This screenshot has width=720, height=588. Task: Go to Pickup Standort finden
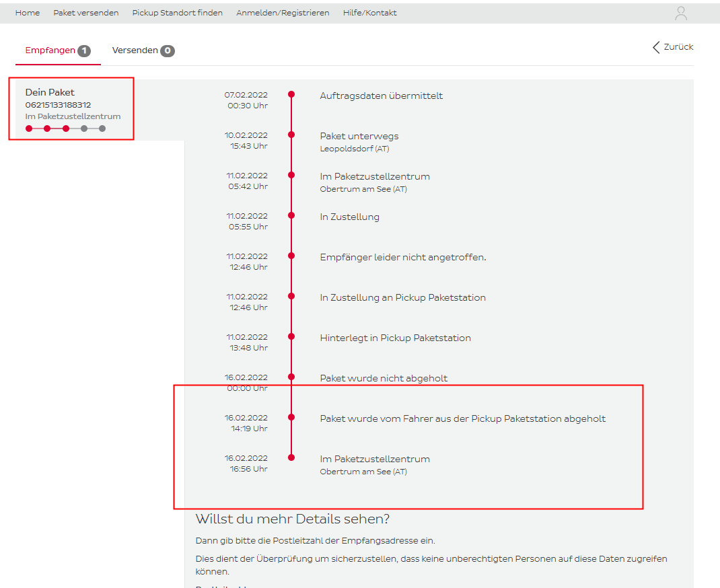[x=177, y=13]
